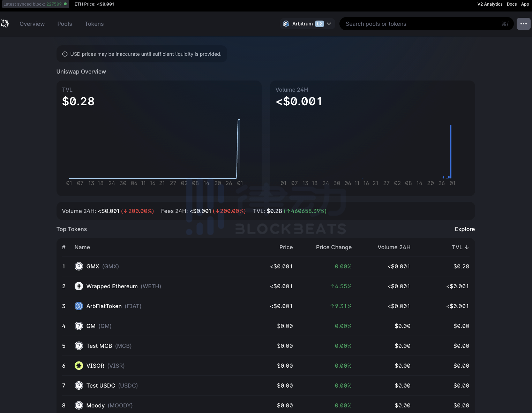
Task: Click WETH price change 4.55%
Action: (341, 286)
